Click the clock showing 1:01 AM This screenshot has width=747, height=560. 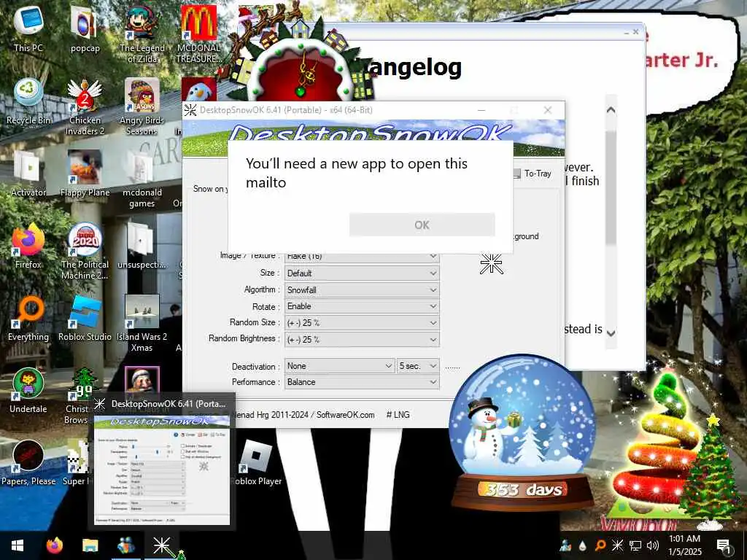click(x=684, y=539)
